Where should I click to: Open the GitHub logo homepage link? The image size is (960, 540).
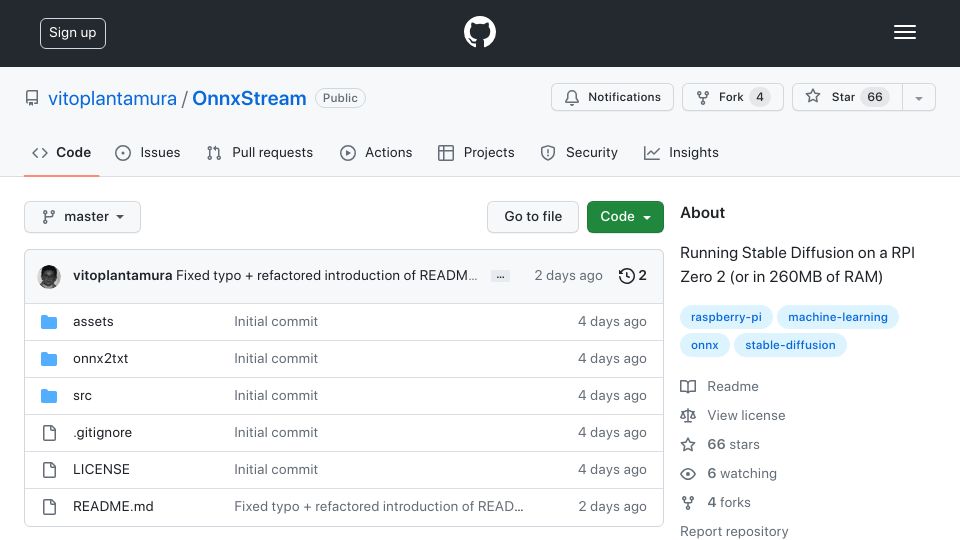point(479,32)
